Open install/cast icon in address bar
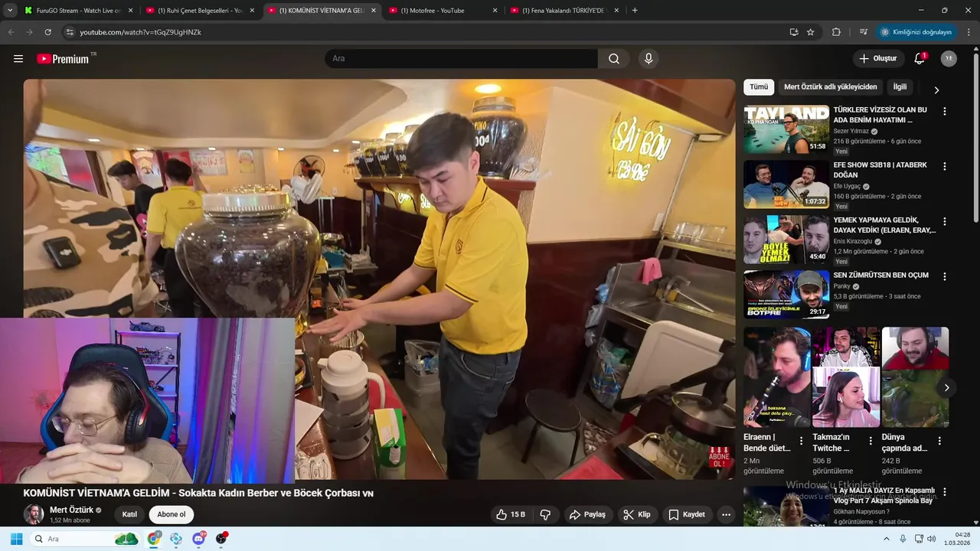This screenshot has height=551, width=980. [794, 32]
